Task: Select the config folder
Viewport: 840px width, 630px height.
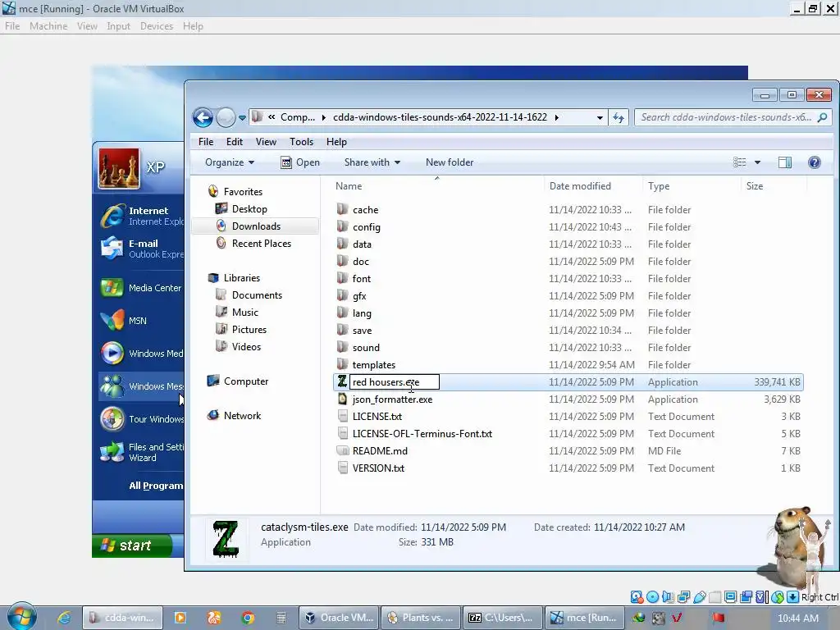Action: point(366,227)
